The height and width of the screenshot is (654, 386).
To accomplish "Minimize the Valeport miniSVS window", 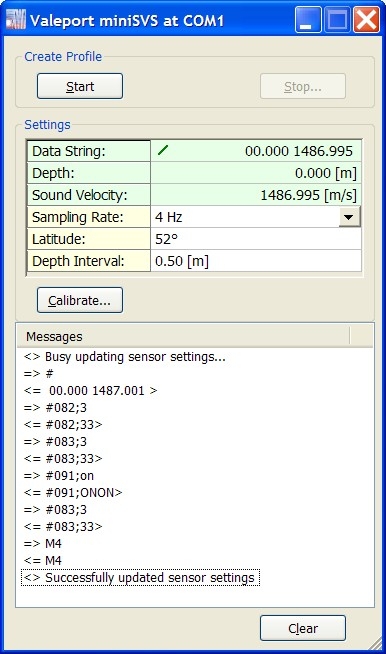I will click(x=308, y=20).
